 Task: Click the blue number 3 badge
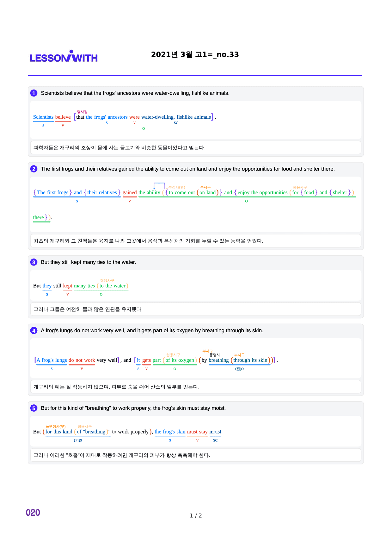pyautogui.click(x=34, y=262)
